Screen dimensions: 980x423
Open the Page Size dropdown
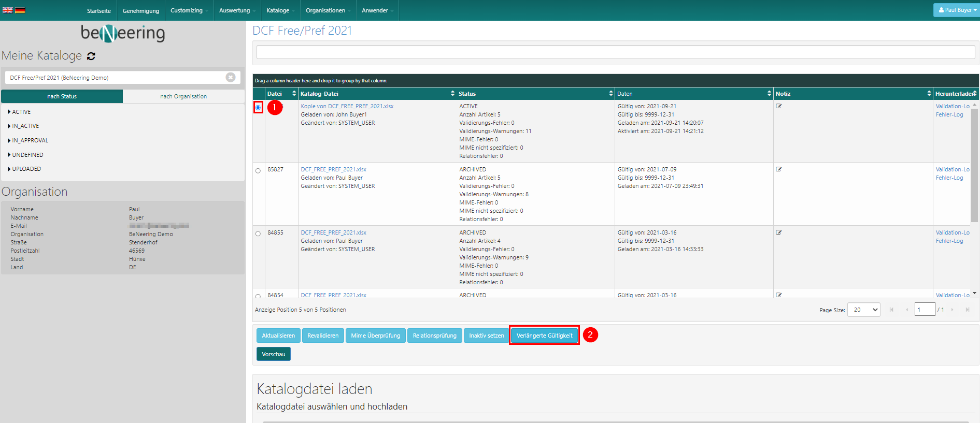tap(863, 310)
